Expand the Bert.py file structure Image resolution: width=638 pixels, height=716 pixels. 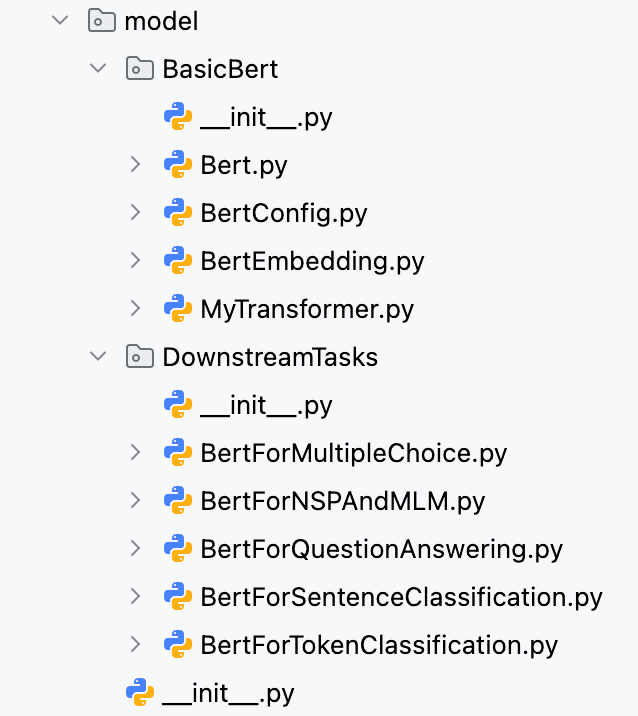(135, 164)
